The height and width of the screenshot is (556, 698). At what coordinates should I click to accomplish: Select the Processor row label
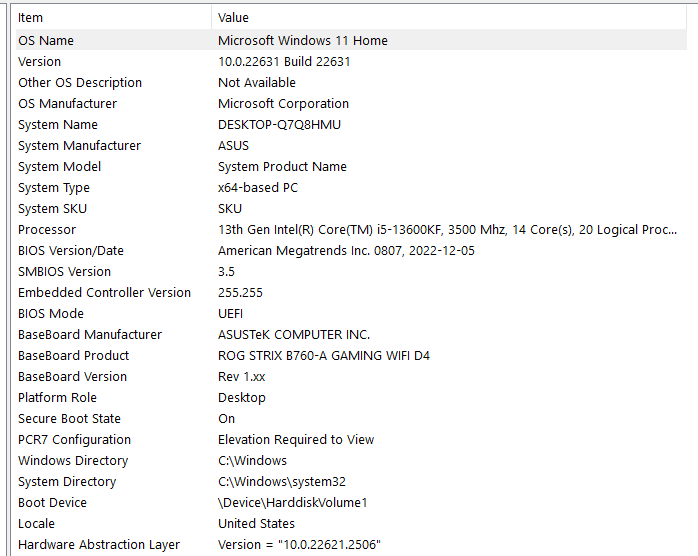tap(47, 230)
